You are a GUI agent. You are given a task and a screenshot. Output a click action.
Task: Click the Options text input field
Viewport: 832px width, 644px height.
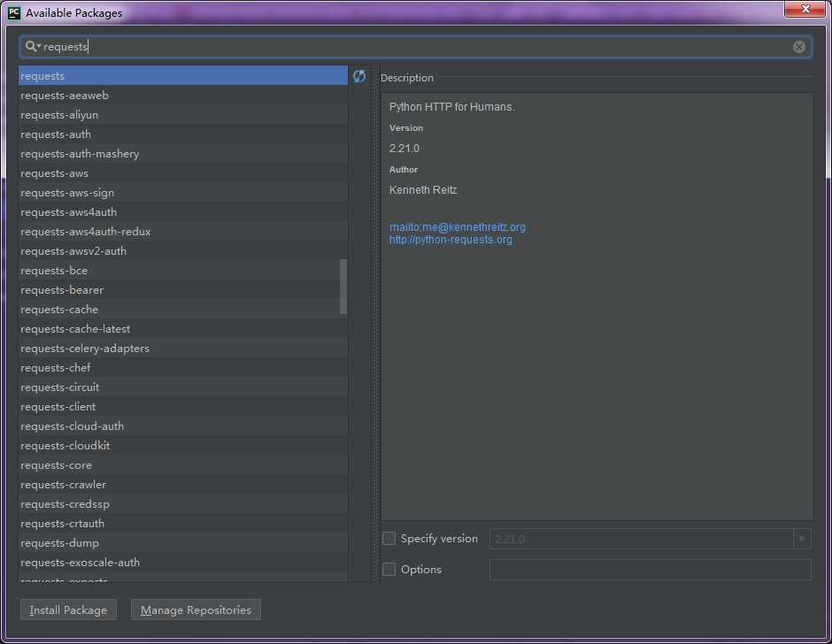650,570
